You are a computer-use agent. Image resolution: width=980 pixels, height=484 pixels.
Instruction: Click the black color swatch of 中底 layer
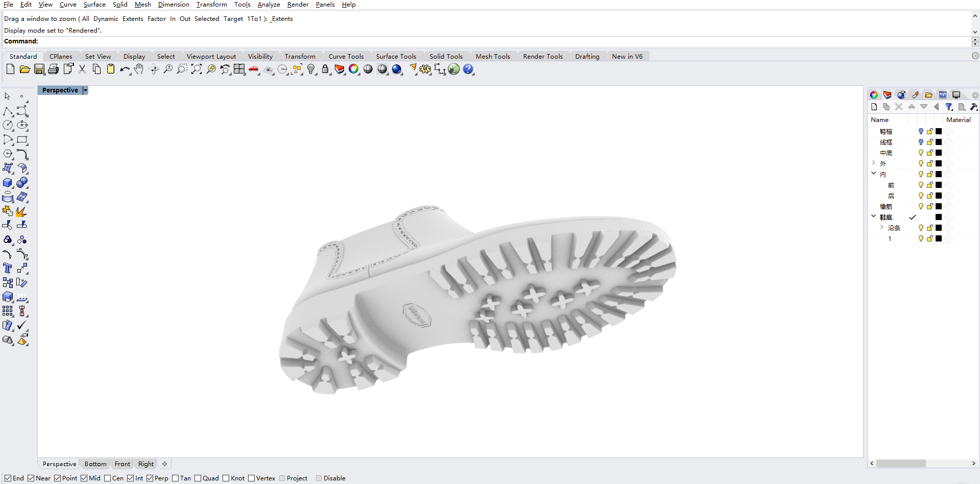pyautogui.click(x=939, y=153)
